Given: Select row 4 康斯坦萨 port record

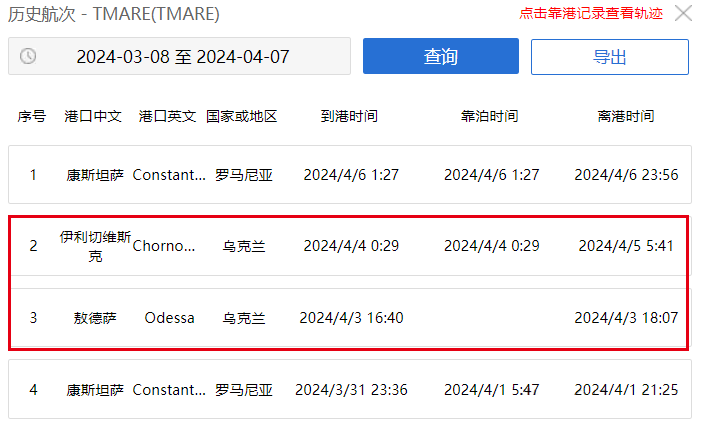Looking at the screenshot, I should [x=350, y=389].
